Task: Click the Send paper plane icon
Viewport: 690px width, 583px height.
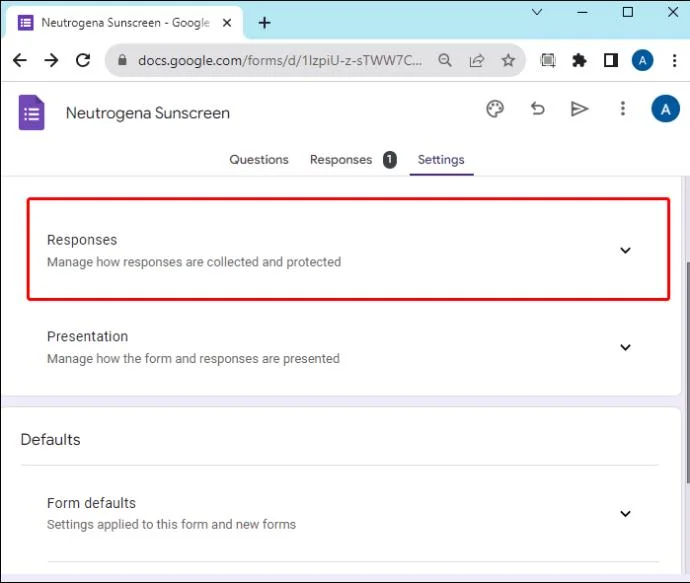Action: [579, 109]
